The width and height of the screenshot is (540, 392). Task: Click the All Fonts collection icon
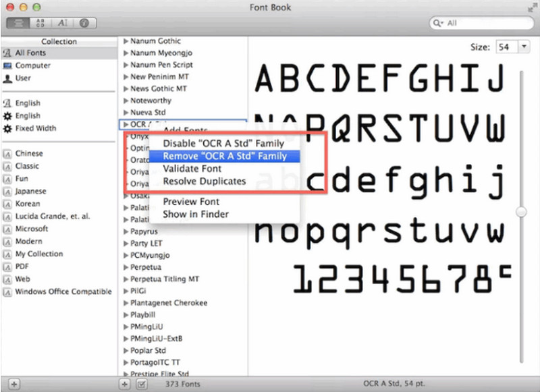7,53
